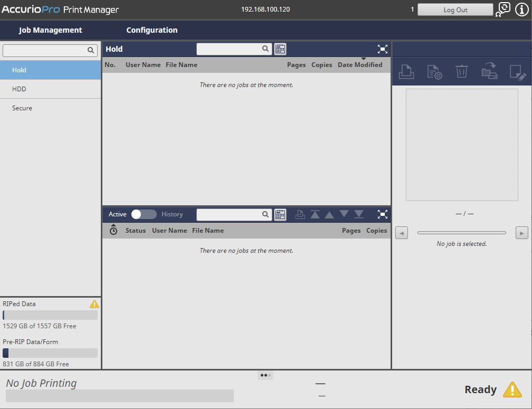532x409 pixels.
Task: Move job up one position
Action: tap(329, 215)
